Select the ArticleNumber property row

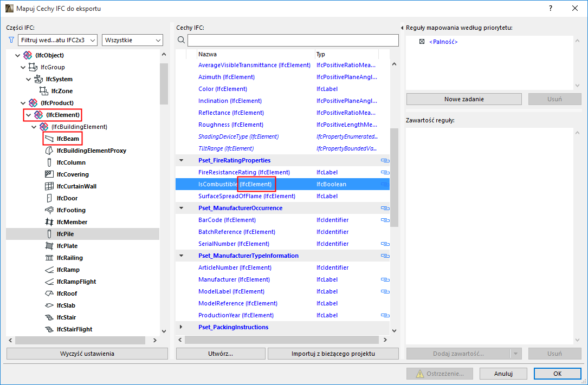282,268
